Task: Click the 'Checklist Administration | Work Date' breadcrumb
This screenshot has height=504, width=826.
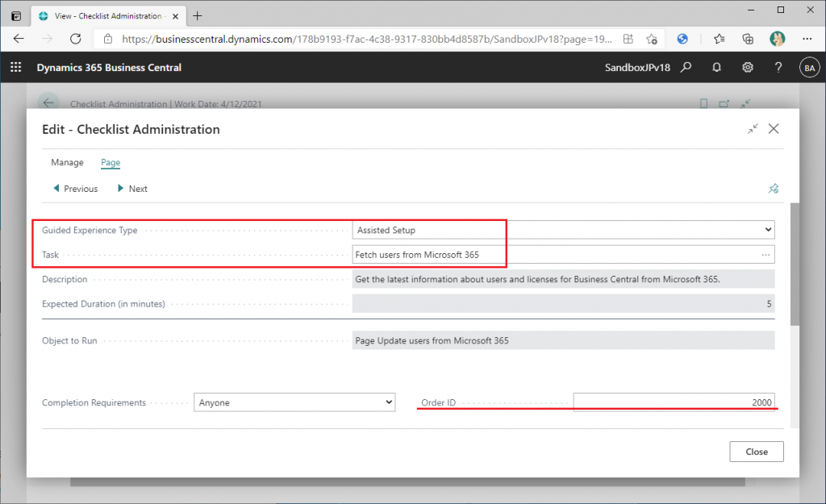Action: [x=166, y=104]
